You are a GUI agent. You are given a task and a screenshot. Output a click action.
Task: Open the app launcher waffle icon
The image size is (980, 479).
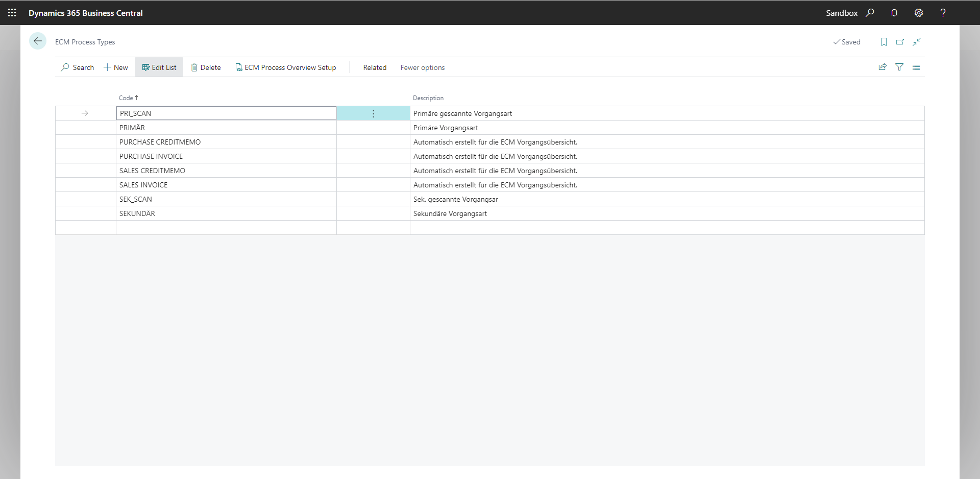[x=12, y=13]
